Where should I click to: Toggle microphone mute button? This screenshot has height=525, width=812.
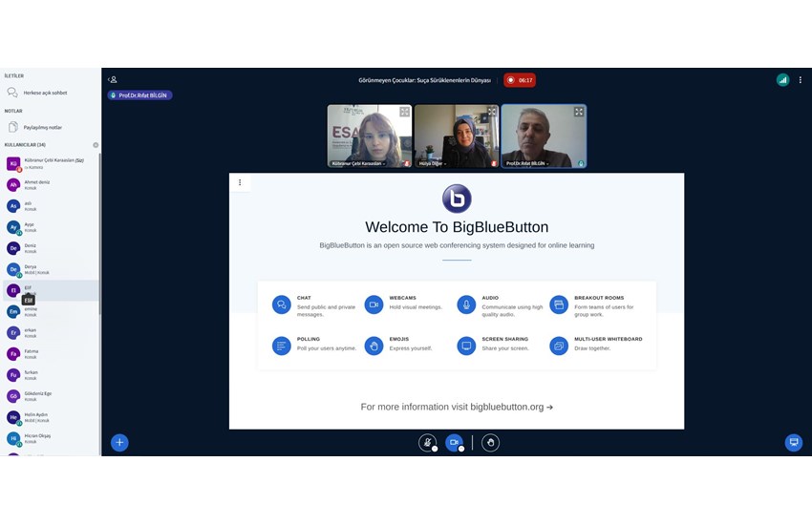pyautogui.click(x=428, y=442)
